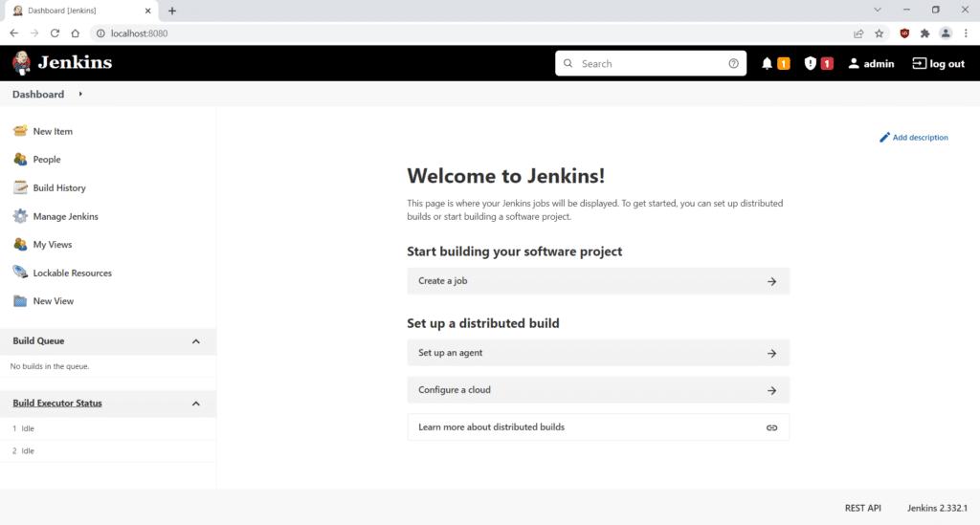
Task: Click the Manage Jenkins gear icon
Action: coord(20,216)
